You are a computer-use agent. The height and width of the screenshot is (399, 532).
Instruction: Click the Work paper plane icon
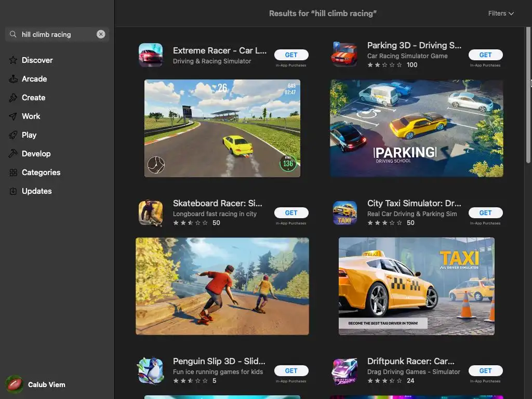click(13, 116)
